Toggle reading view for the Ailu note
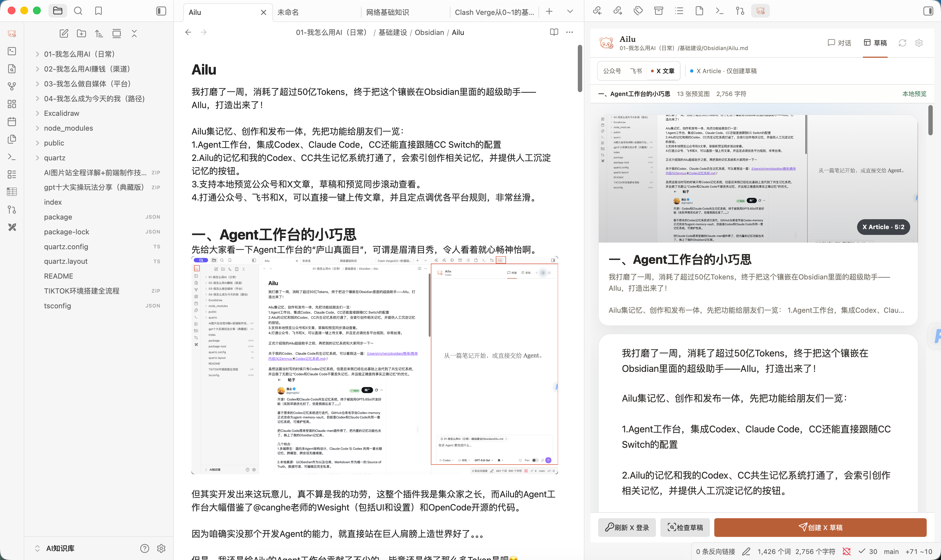 (554, 32)
